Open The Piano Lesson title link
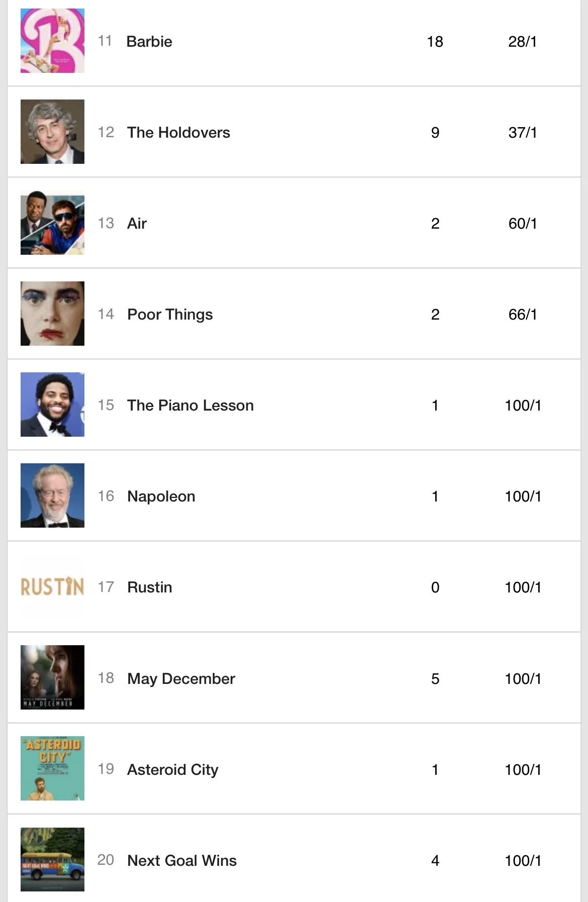Screen dimensions: 588x902 coord(190,405)
